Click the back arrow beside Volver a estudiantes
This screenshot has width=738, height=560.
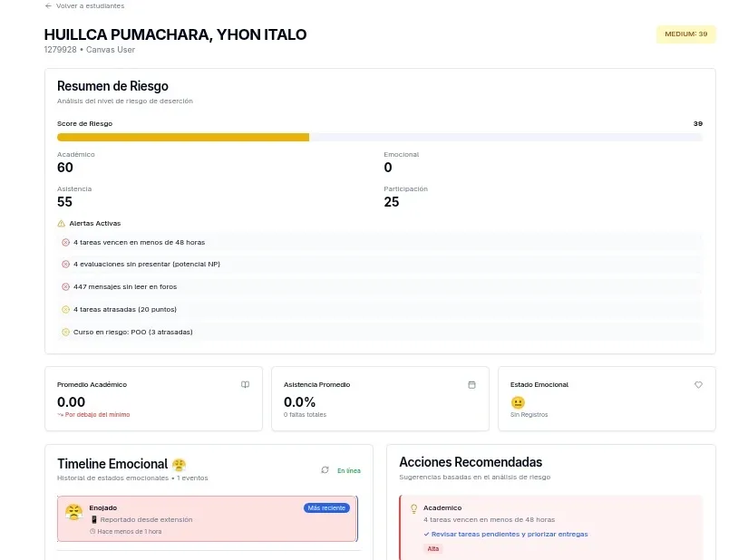pyautogui.click(x=48, y=5)
